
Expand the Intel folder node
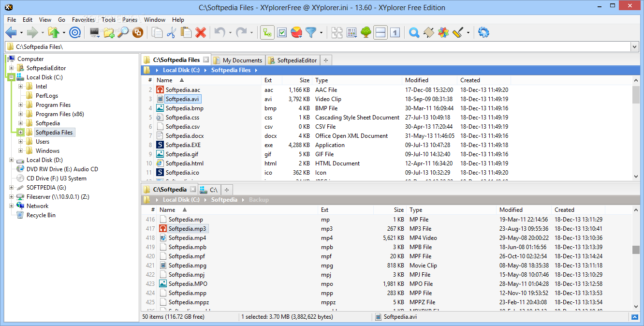pyautogui.click(x=20, y=87)
